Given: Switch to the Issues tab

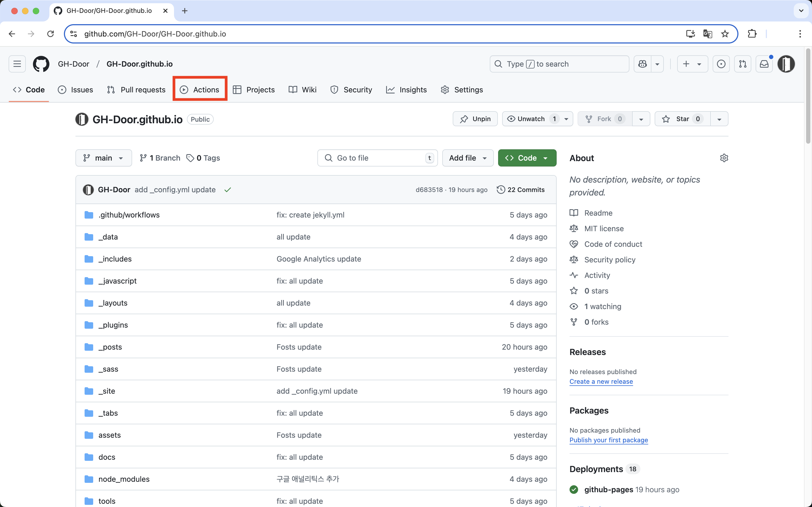Looking at the screenshot, I should (75, 89).
